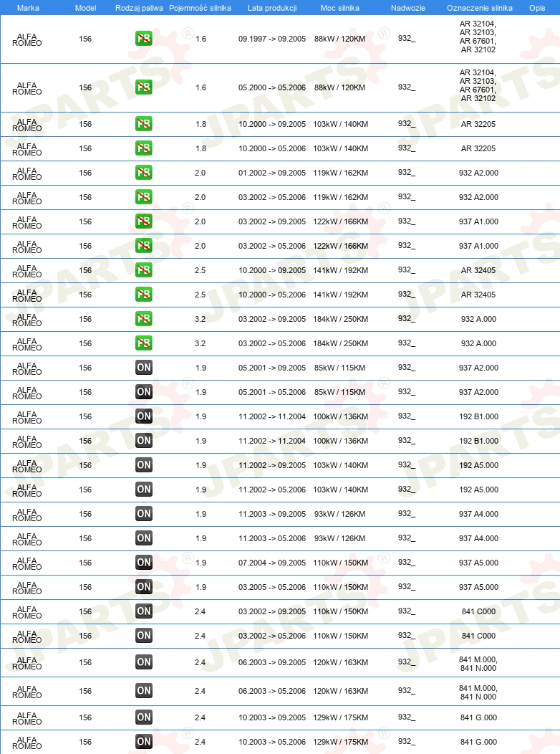Click 841 M.000, 841 N.000 in 06.2003 -> 09.2005 row
Screen dimensions: 560x754
pyautogui.click(x=478, y=664)
